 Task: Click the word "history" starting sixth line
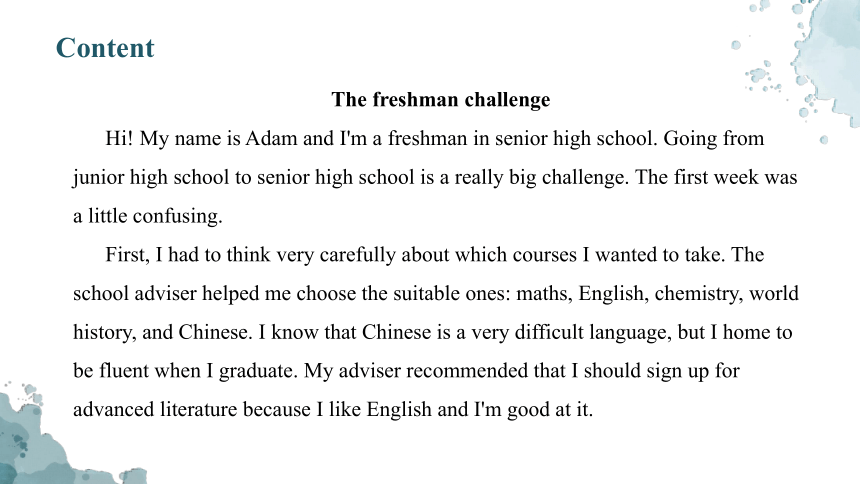click(104, 333)
